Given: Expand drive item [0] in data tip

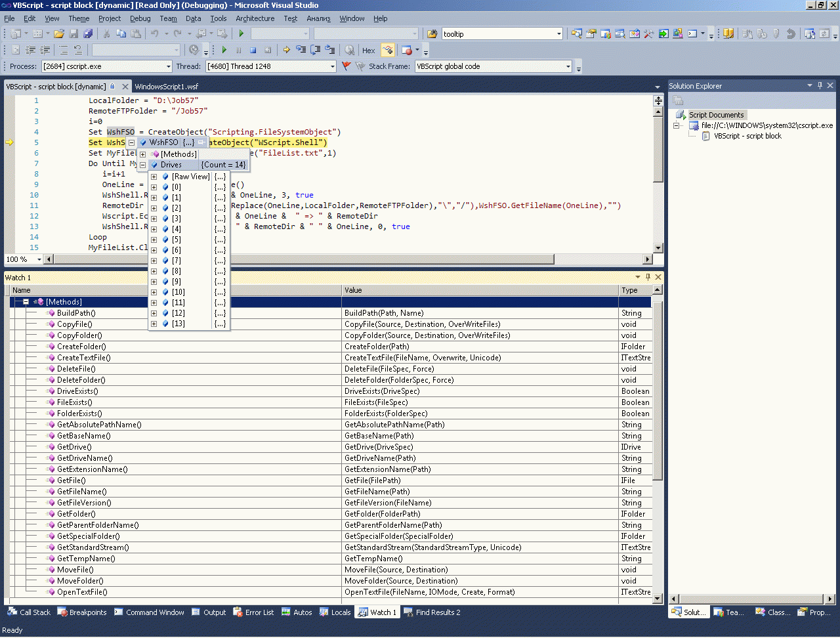Looking at the screenshot, I should click(154, 187).
